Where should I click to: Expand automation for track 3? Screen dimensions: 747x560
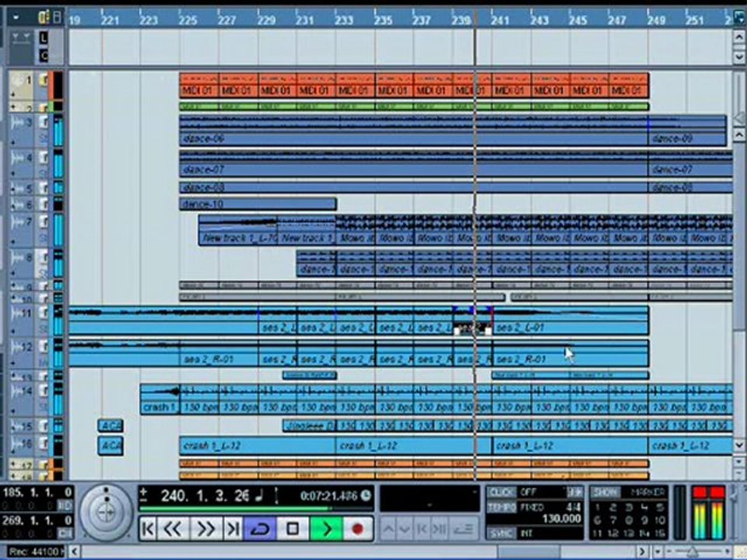click(x=13, y=142)
